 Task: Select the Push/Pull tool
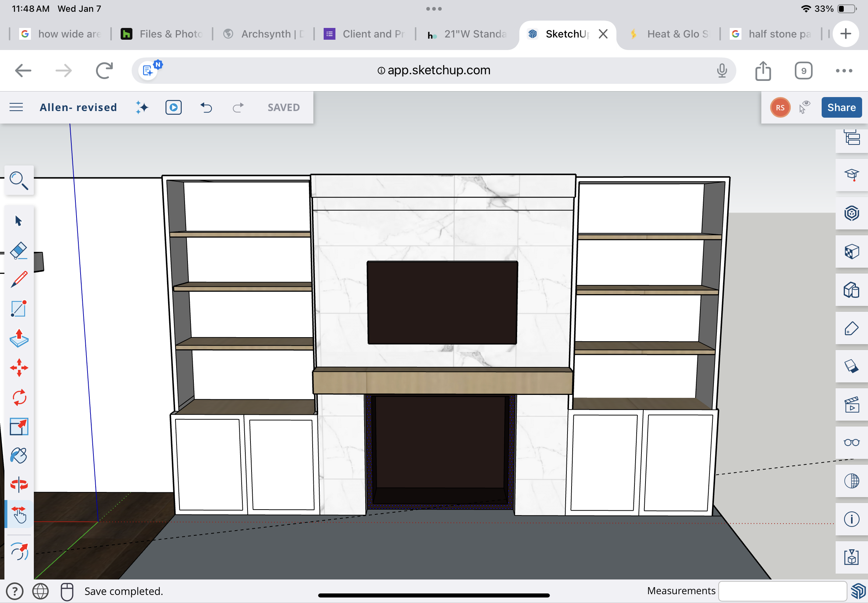tap(18, 338)
